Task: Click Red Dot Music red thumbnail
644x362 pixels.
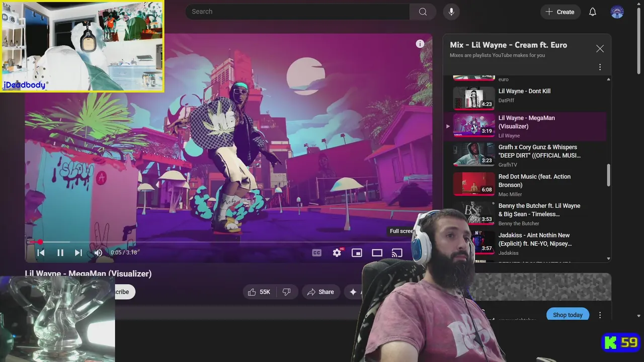Action: pos(474,184)
